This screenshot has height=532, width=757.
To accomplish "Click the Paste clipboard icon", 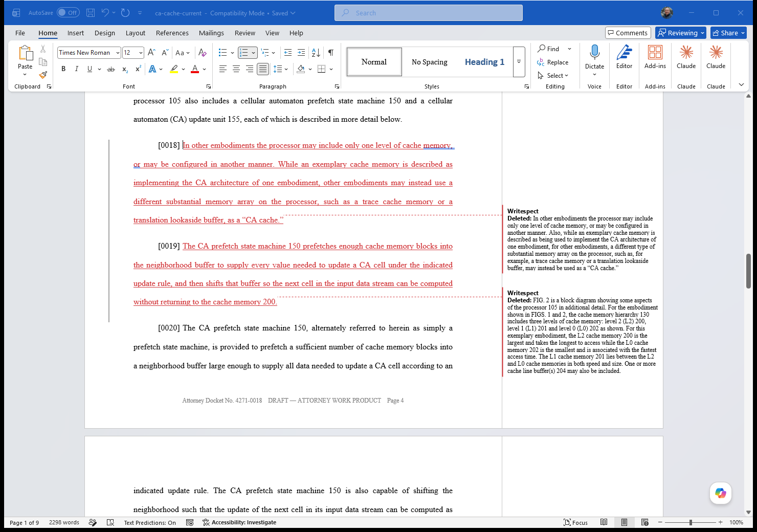I will (25, 53).
